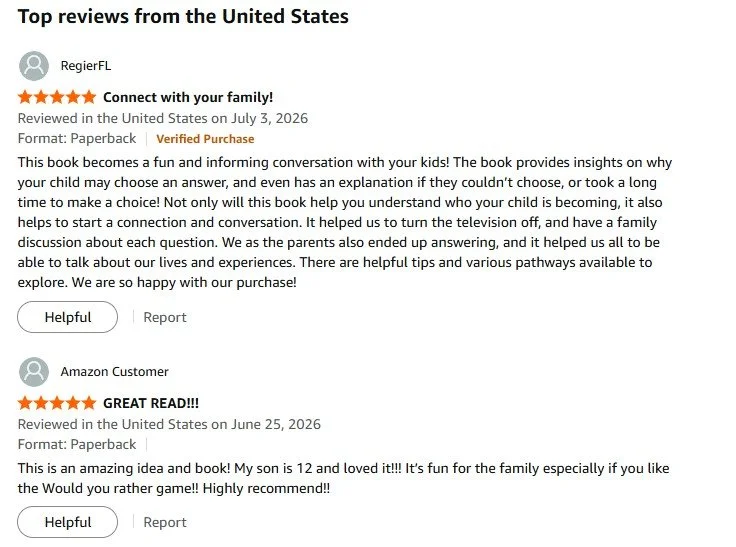
Task: Click the five stars beside Connect with your family
Action: point(57,97)
